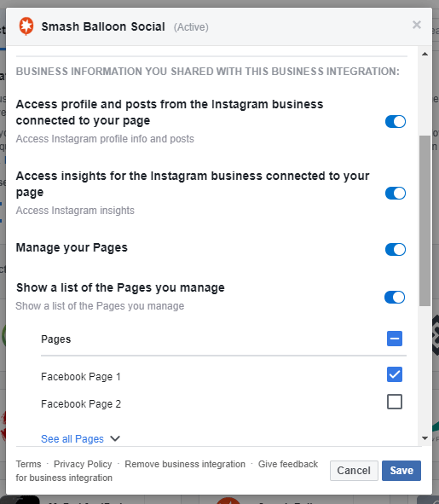Uncheck Facebook Page 1
Viewport: 439px width, 504px height.
395,374
